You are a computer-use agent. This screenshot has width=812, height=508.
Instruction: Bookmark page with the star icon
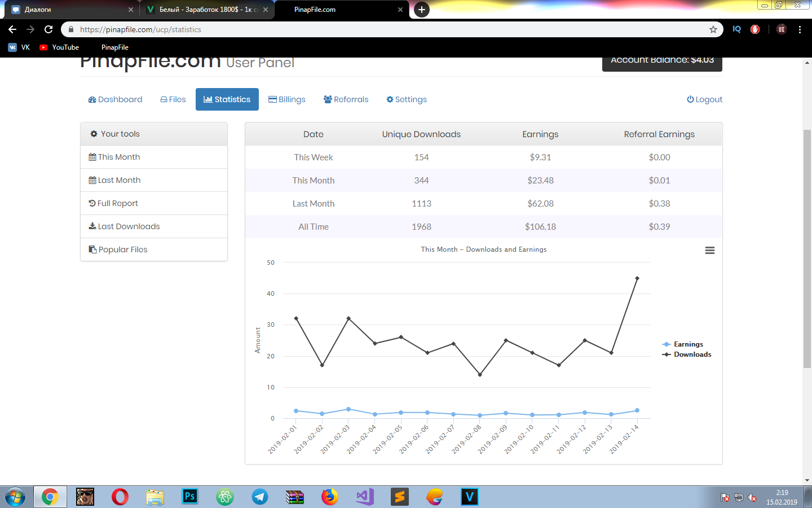pyautogui.click(x=713, y=29)
